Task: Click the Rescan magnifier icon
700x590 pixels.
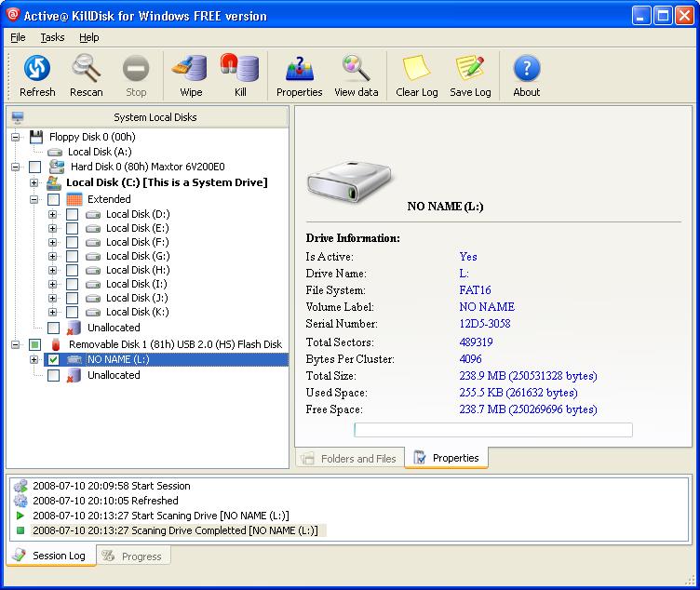Action: [x=87, y=68]
